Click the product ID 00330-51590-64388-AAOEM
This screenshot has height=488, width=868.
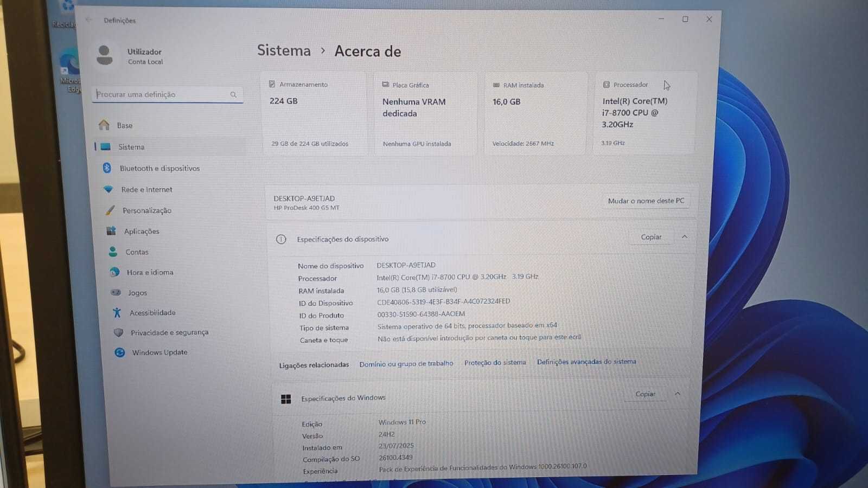(421, 314)
